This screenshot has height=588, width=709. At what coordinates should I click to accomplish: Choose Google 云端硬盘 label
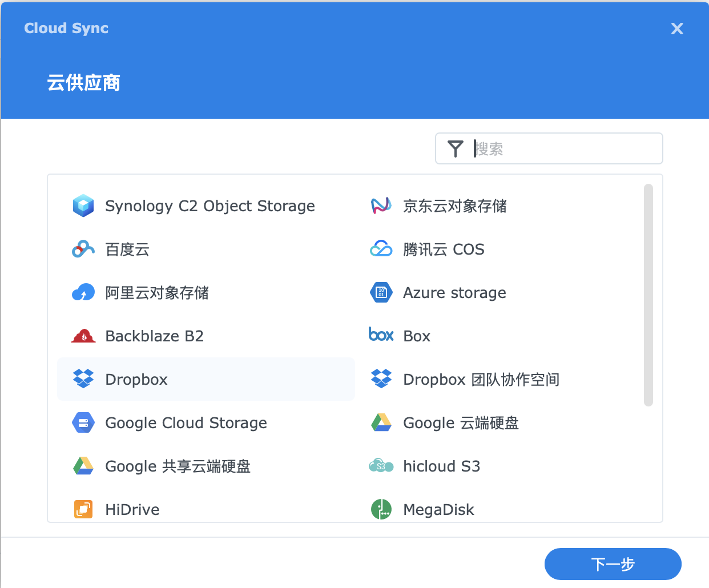tap(461, 423)
